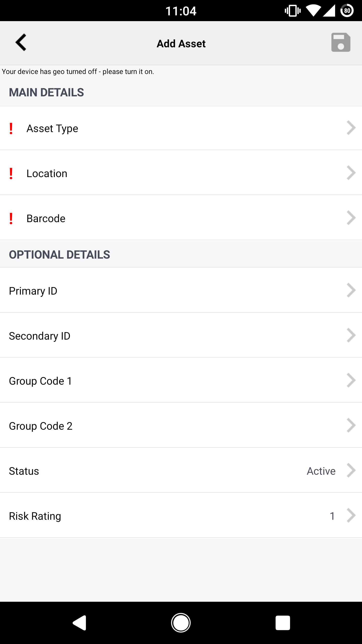Open the Secondary ID field

[x=181, y=335]
